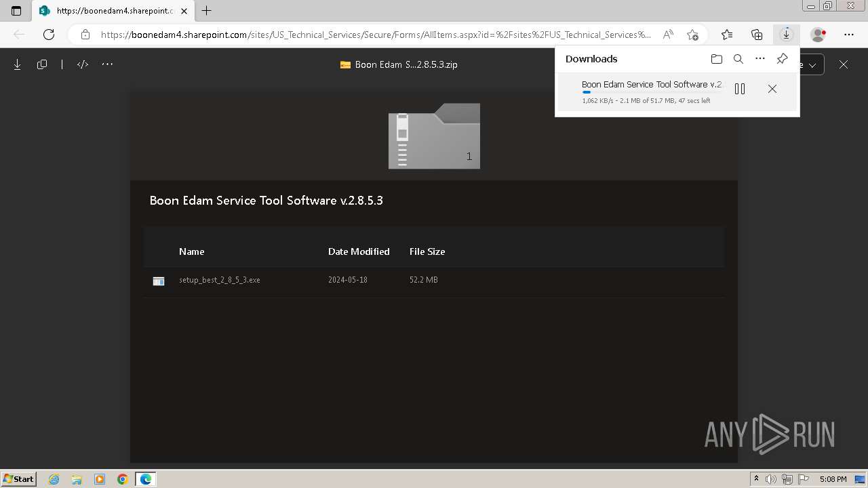The height and width of the screenshot is (488, 868).
Task: Toggle Read aloud icon in address bar
Action: coord(668,35)
